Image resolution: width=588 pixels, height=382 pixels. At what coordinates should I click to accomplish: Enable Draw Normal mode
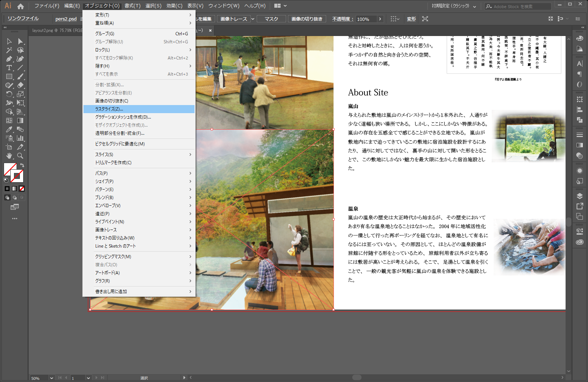coord(7,197)
